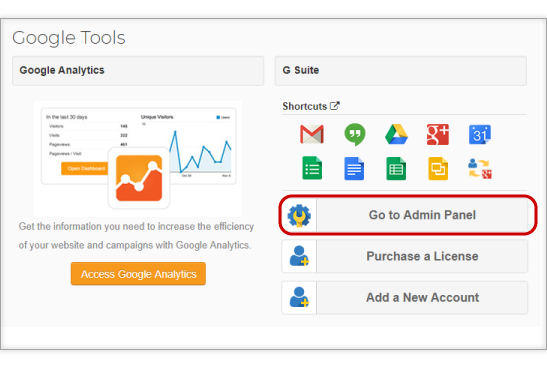Screen dimensions: 547x367
Task: Click the user-plus icon for Purchase a License
Action: pos(299,256)
